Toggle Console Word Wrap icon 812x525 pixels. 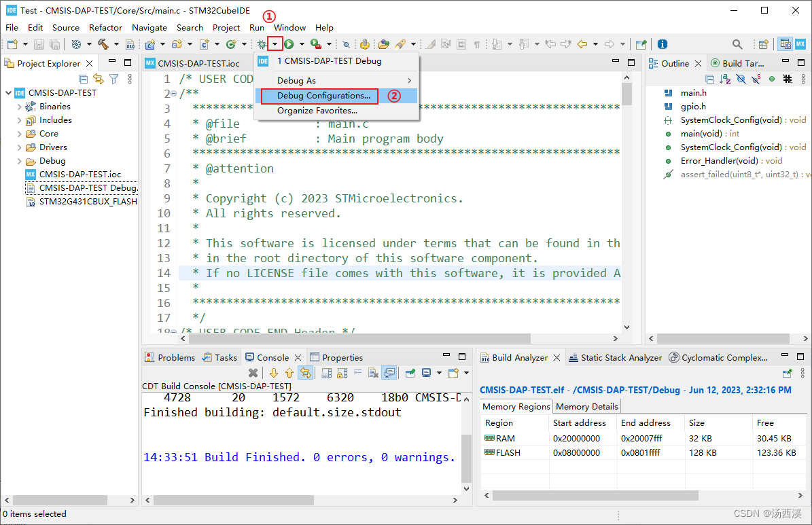[358, 373]
